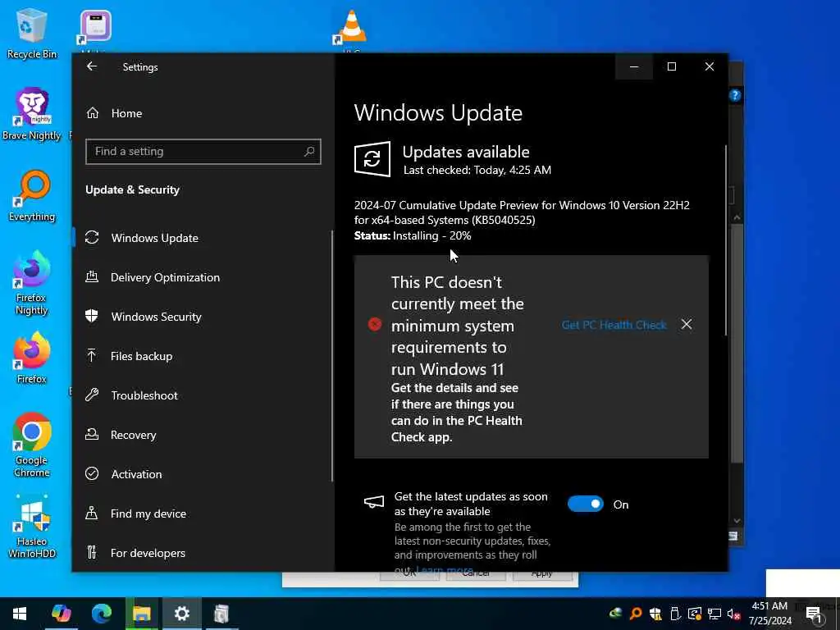
Task: Open Firefox desktop shortcut
Action: 32,358
